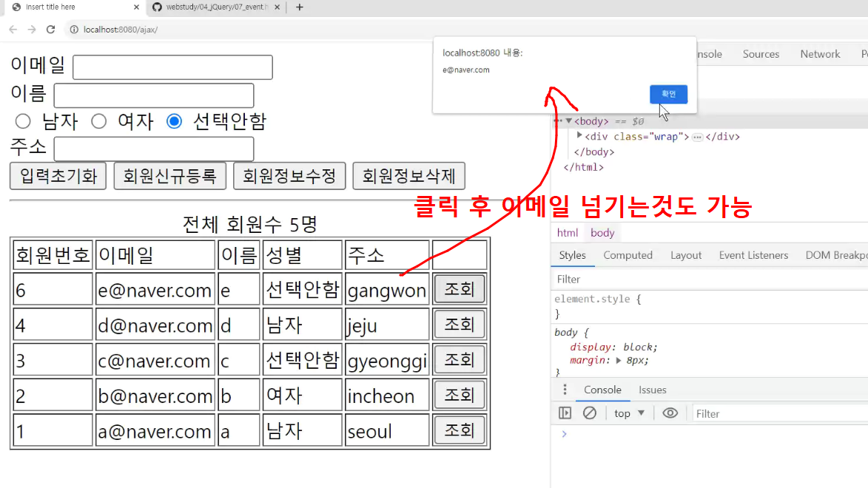This screenshot has width=868, height=488.
Task: Focus the 이메일 input field
Action: click(172, 67)
